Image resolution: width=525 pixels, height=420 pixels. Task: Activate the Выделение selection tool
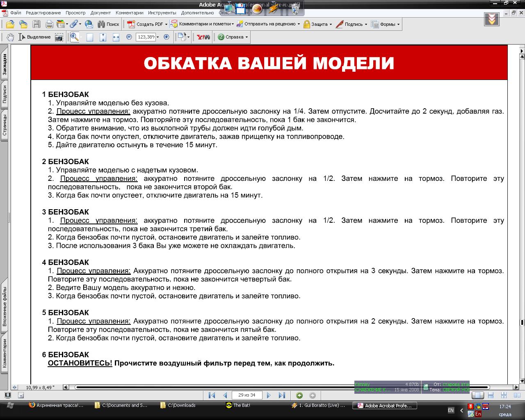[35, 37]
